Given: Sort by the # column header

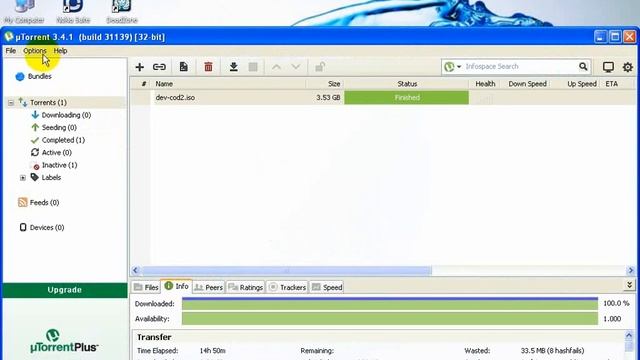Looking at the screenshot, I should [x=144, y=84].
